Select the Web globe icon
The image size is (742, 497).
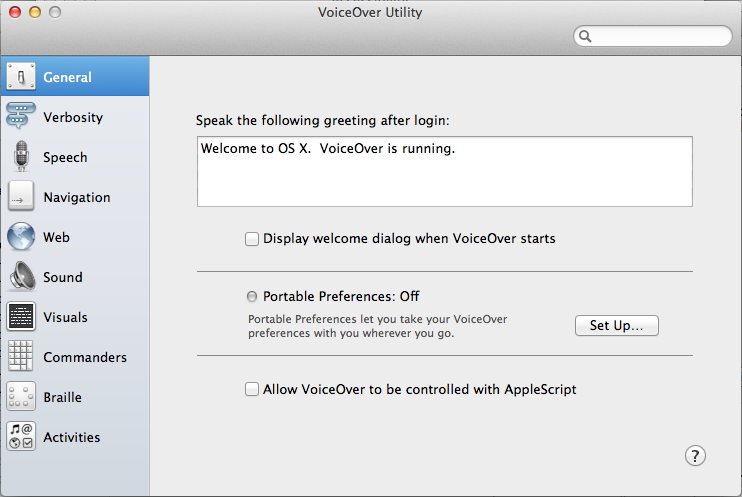[21, 236]
